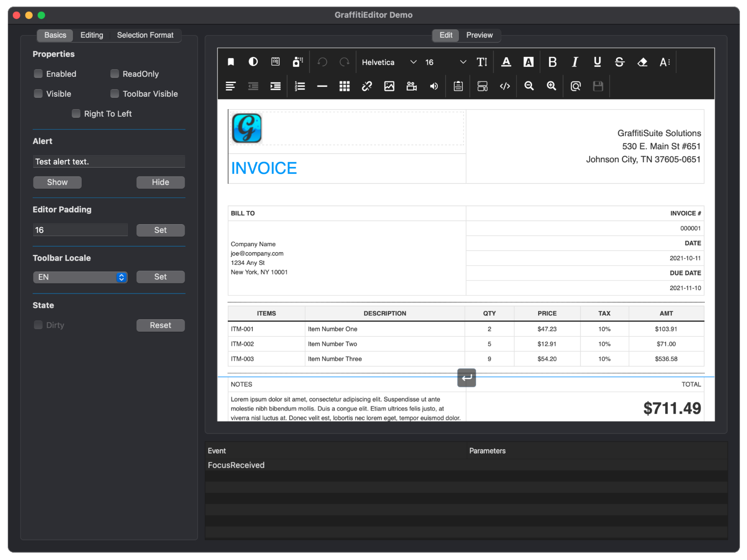Click the Reset state button
Screen dimensions: 747x560
161,325
